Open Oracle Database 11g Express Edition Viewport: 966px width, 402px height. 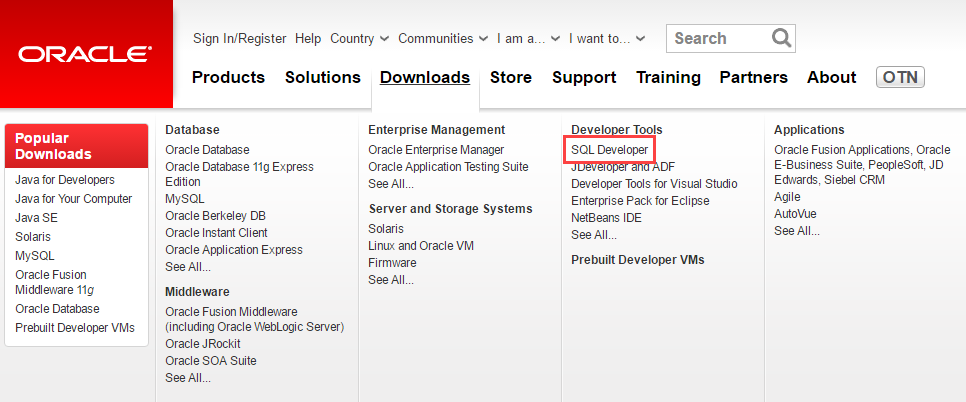click(x=239, y=174)
